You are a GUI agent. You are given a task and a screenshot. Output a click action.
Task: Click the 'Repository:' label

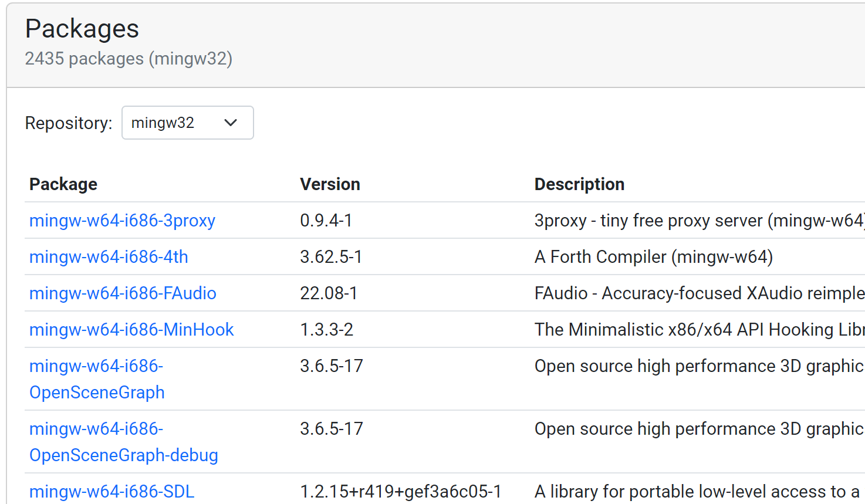(x=69, y=123)
